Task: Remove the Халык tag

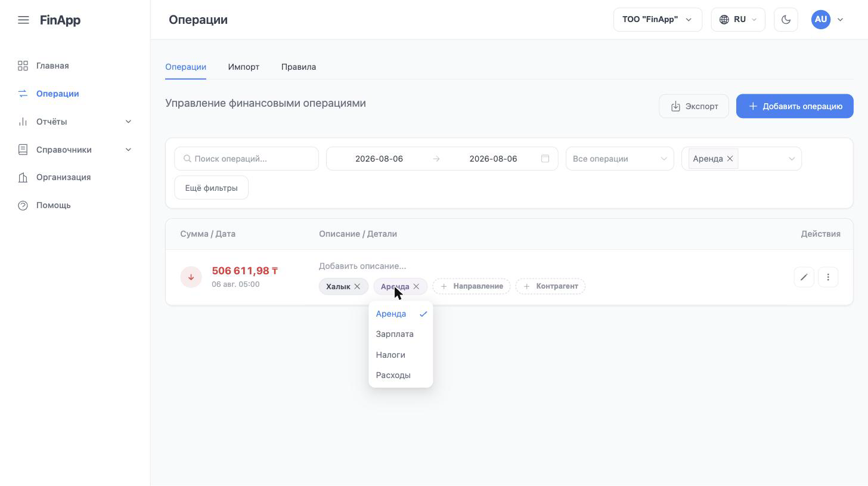Action: coord(357,286)
